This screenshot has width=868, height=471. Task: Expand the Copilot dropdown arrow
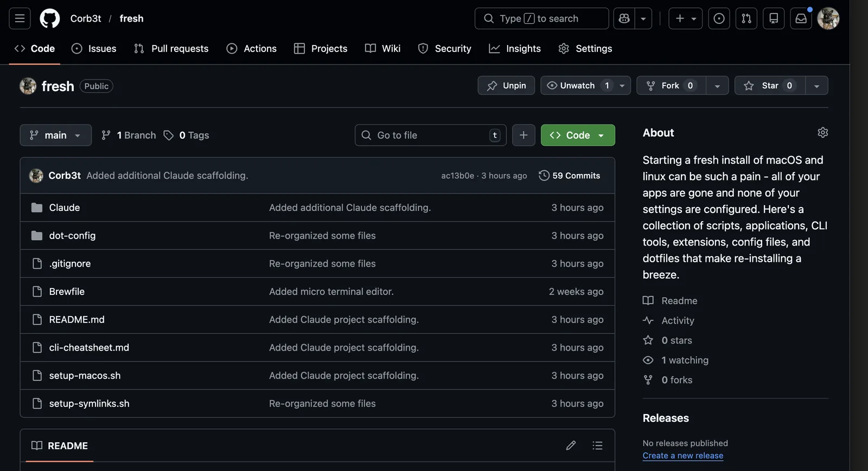tap(643, 18)
